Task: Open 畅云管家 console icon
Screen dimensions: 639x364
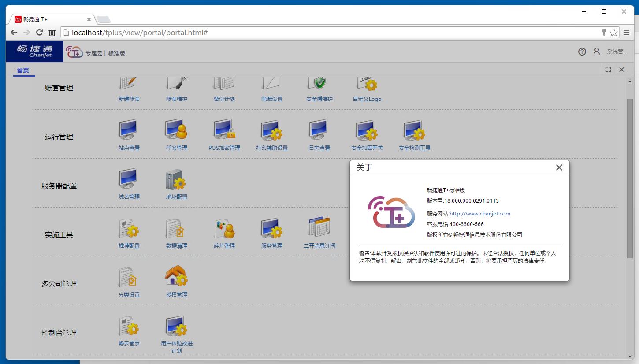Action: click(129, 326)
